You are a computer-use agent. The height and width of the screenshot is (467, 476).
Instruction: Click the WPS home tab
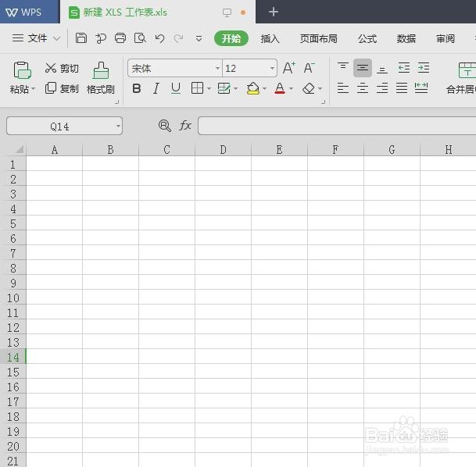point(29,12)
